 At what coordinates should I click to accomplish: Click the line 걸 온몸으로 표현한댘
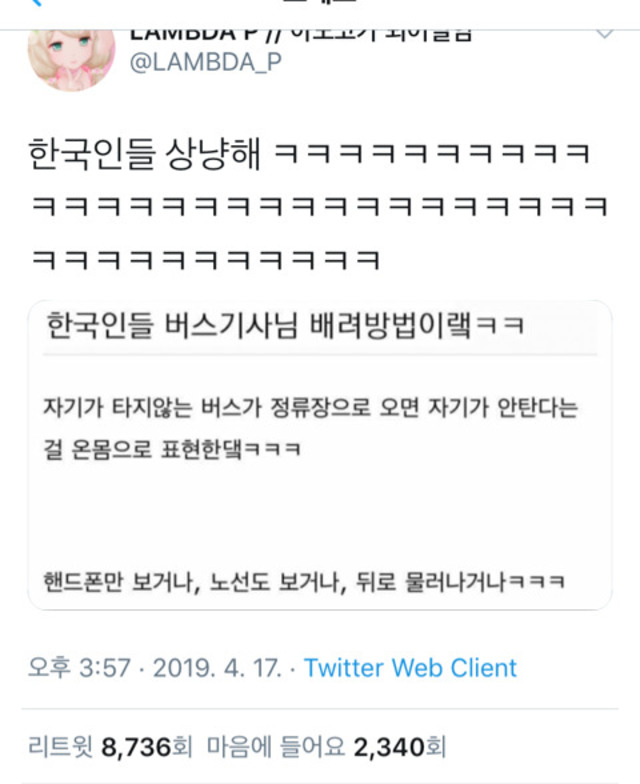[172, 449]
